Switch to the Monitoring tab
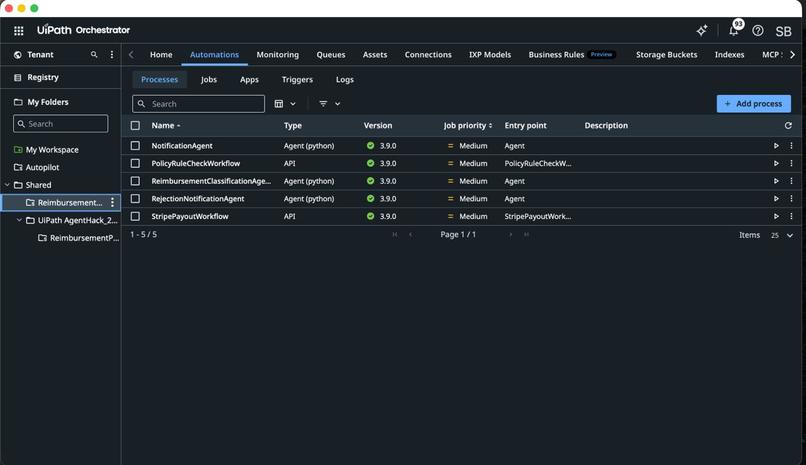The height and width of the screenshot is (465, 806). tap(278, 54)
